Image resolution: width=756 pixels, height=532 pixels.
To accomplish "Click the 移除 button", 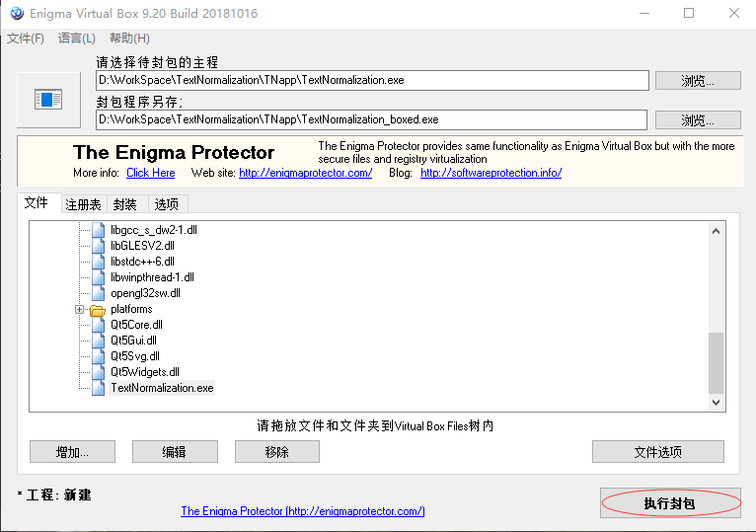I will click(x=277, y=452).
